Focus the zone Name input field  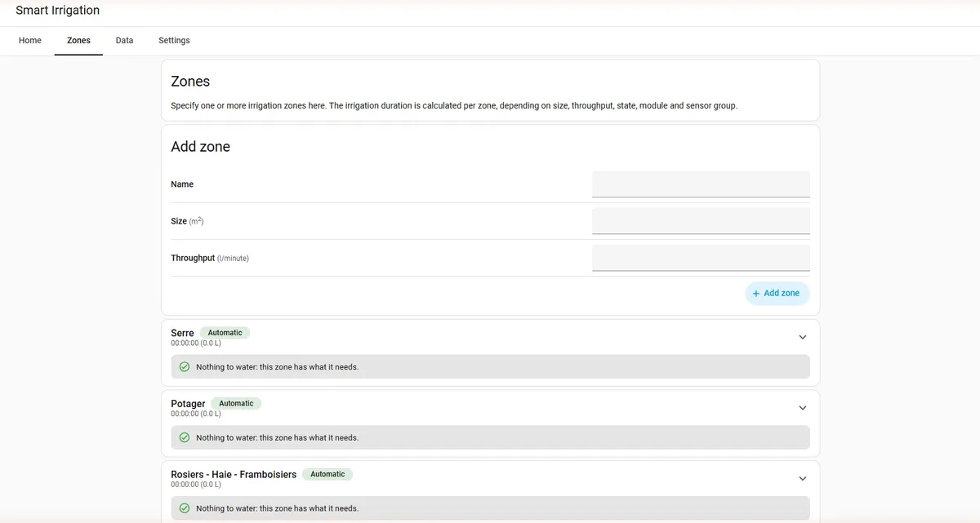(x=701, y=184)
